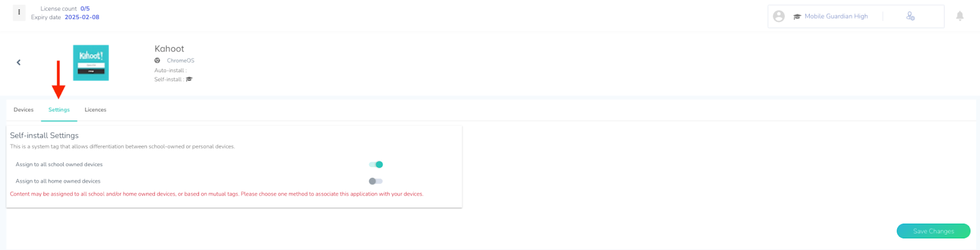
Task: Enable Assign to all home owned devices
Action: click(375, 181)
